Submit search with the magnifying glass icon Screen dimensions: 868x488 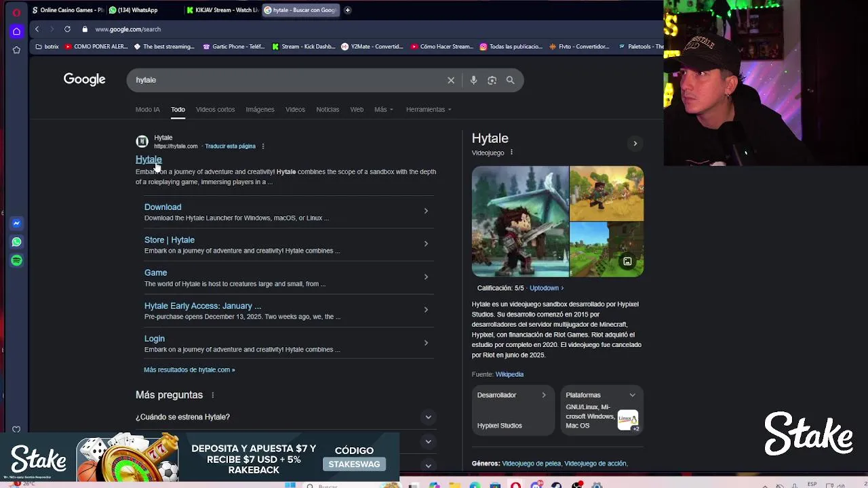510,80
